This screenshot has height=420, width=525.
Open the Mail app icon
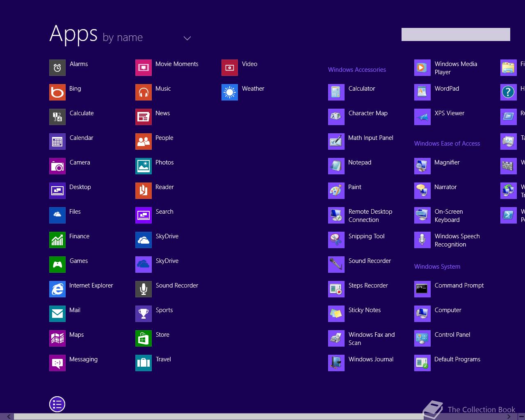pos(57,314)
